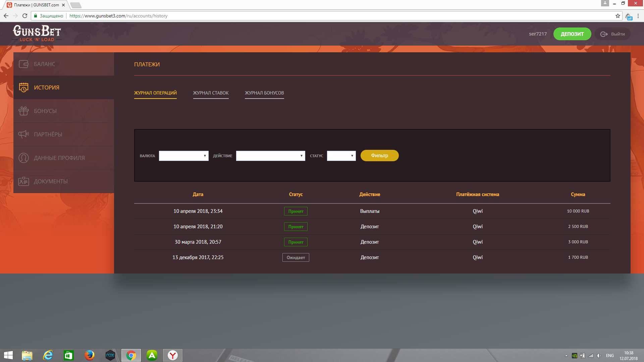
Task: Reload page using browser refresh icon
Action: click(25, 16)
